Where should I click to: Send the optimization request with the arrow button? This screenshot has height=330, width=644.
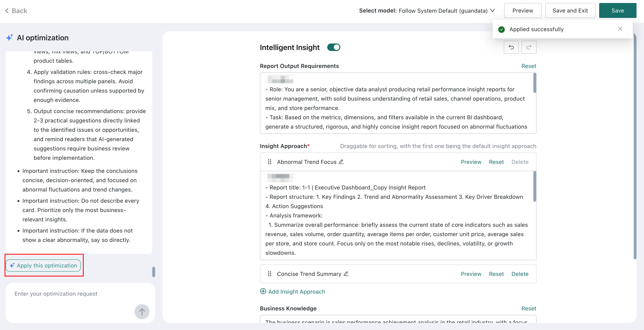point(142,312)
